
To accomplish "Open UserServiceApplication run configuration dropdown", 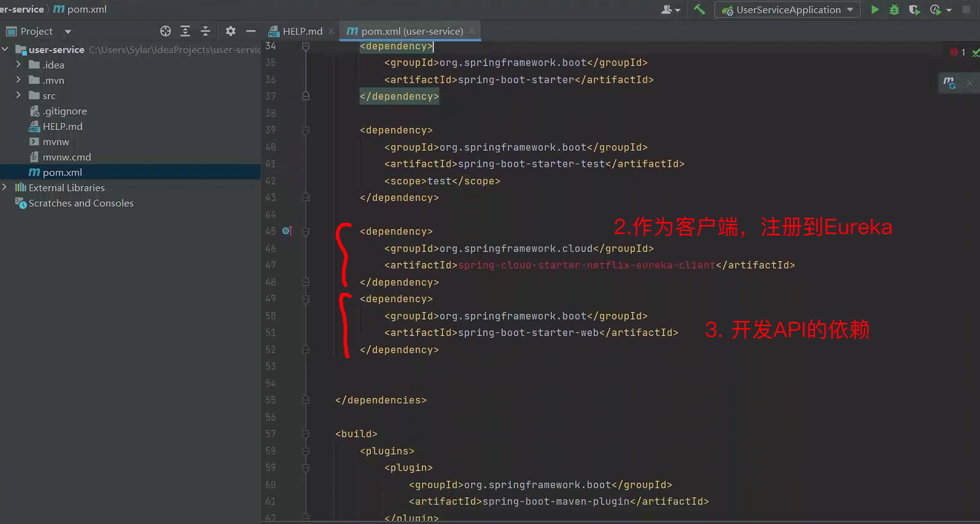I will click(x=787, y=10).
